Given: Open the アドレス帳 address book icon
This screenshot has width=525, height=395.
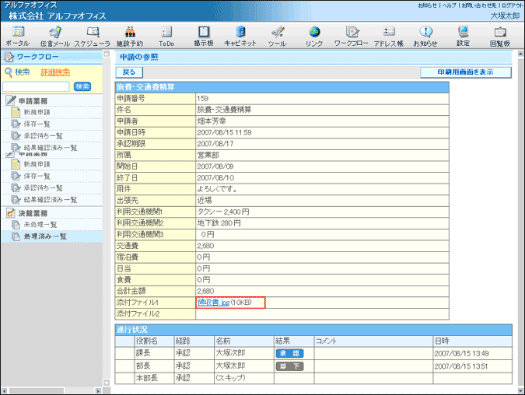Looking at the screenshot, I should pyautogui.click(x=389, y=32).
